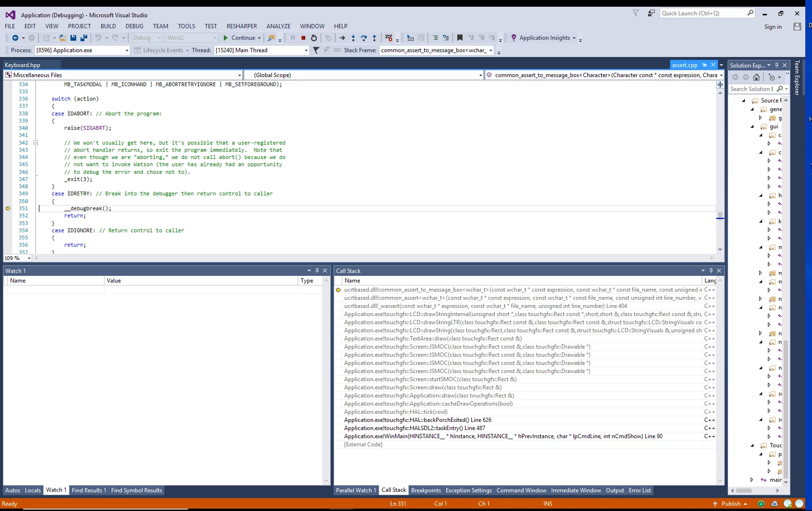
Task: Open the TOOLS menu
Action: pos(186,26)
